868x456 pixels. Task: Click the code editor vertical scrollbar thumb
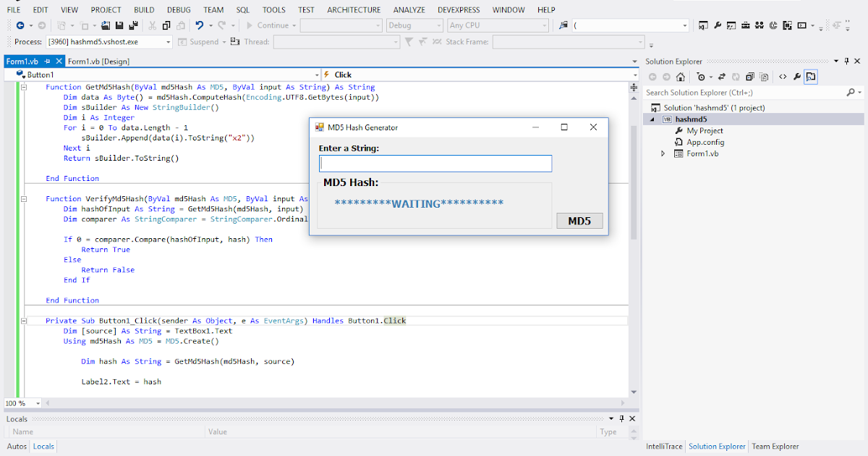pos(634,181)
